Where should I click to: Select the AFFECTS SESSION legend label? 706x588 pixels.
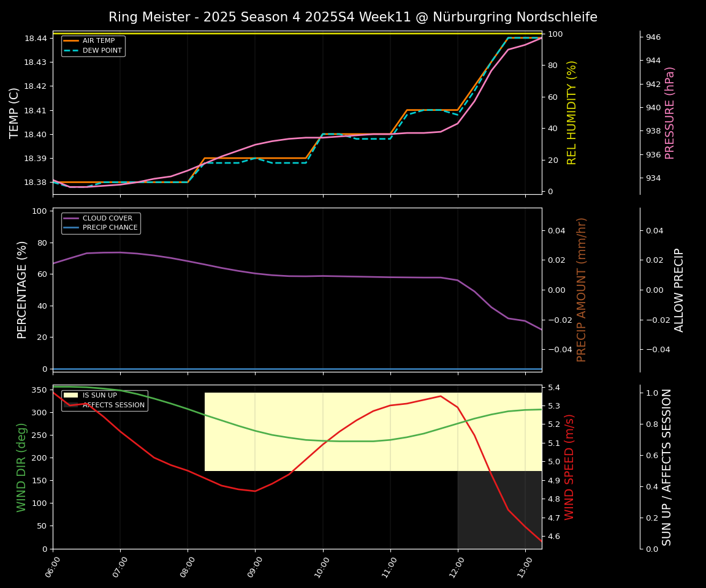pos(113,405)
